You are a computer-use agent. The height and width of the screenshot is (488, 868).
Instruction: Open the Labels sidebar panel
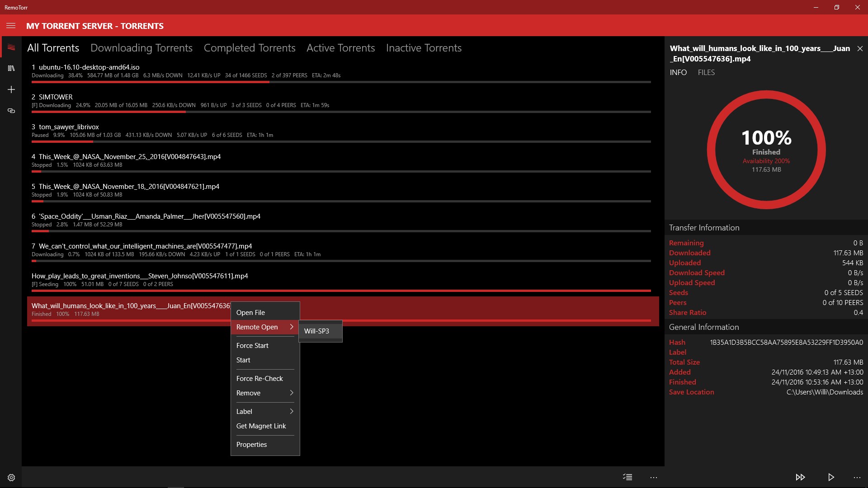(x=11, y=68)
